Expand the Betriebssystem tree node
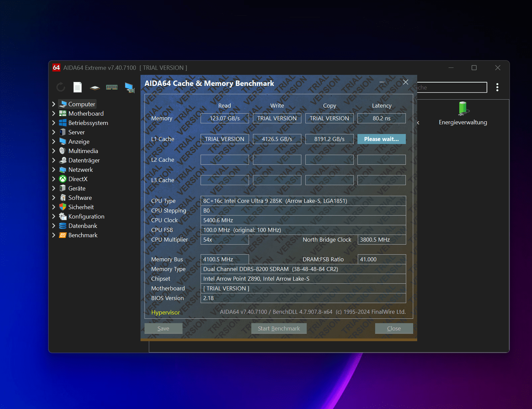Screen dimensions: 532x409 click(54, 123)
